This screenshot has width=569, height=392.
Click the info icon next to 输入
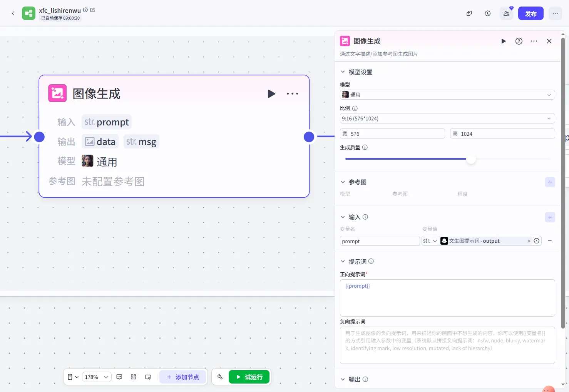point(365,217)
